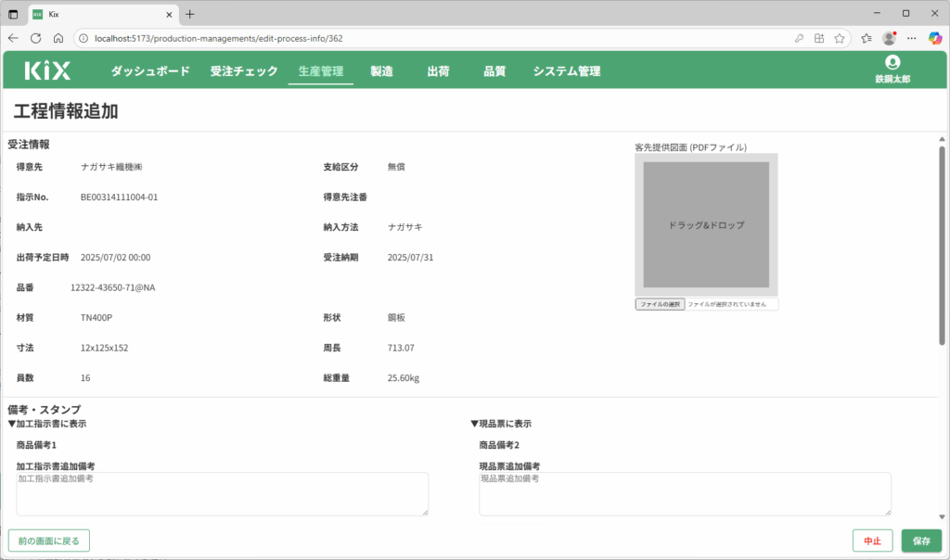Select part number 12322-43650-71@NA
The image size is (950, 560).
click(x=112, y=287)
